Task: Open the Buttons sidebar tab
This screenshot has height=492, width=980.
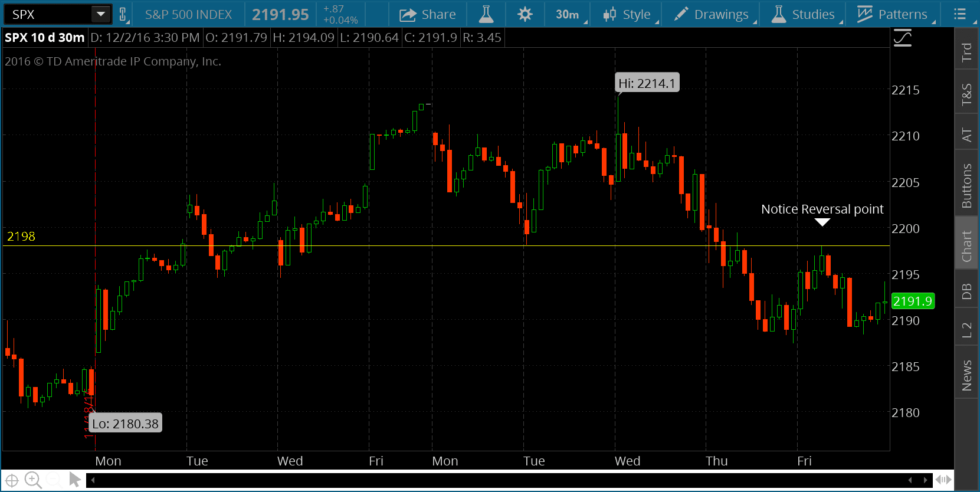Action: tap(966, 186)
